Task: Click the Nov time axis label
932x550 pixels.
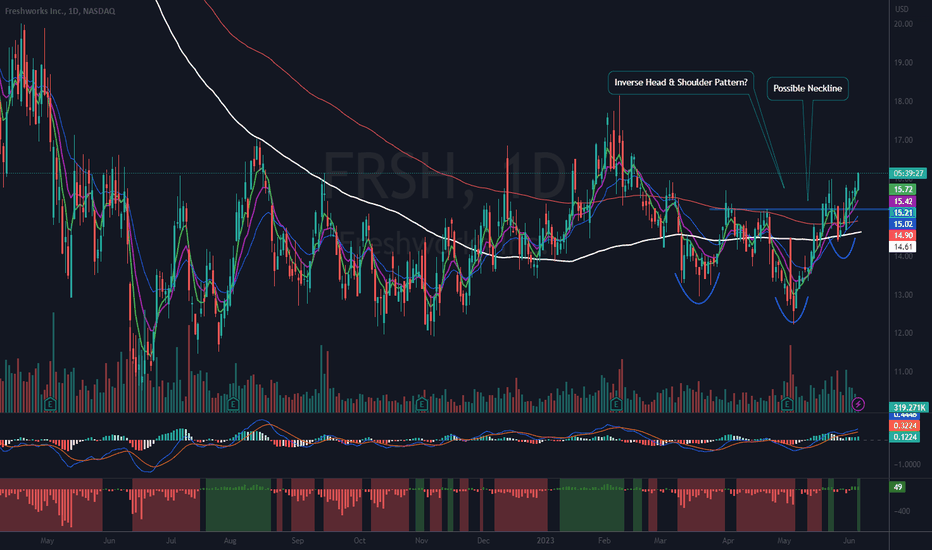Action: point(421,541)
